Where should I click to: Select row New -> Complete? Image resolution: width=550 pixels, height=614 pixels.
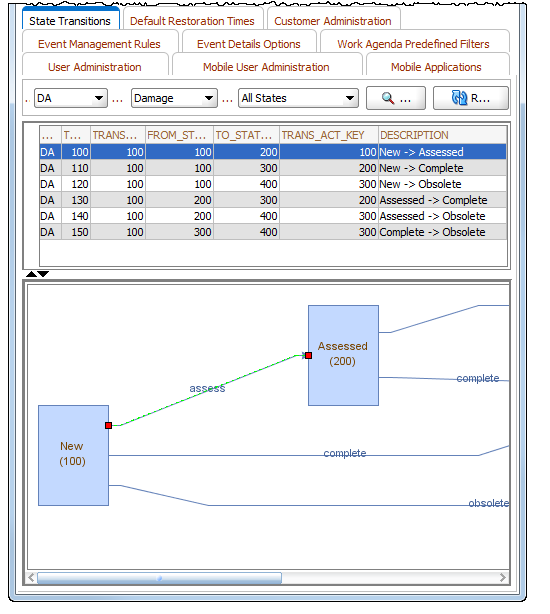273,168
